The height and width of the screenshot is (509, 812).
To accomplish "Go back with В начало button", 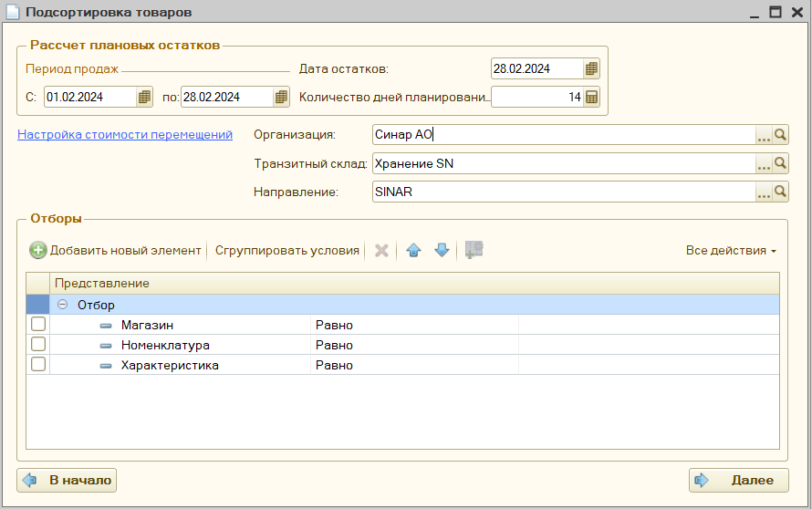I will (x=67, y=480).
